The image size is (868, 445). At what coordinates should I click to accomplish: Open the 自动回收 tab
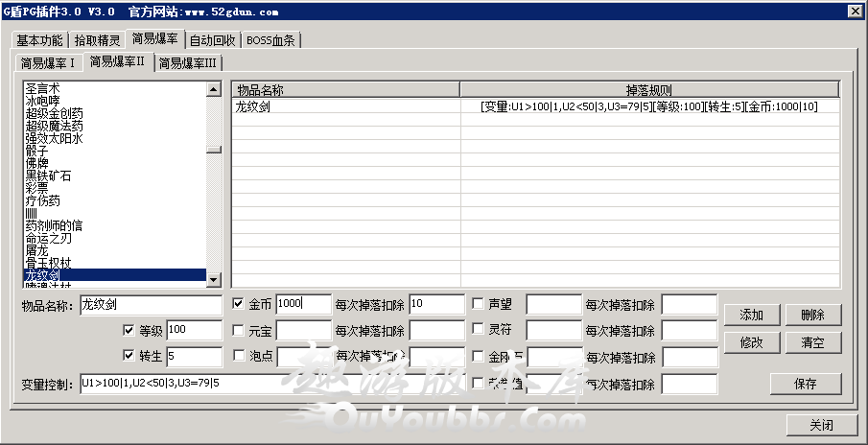click(x=213, y=40)
